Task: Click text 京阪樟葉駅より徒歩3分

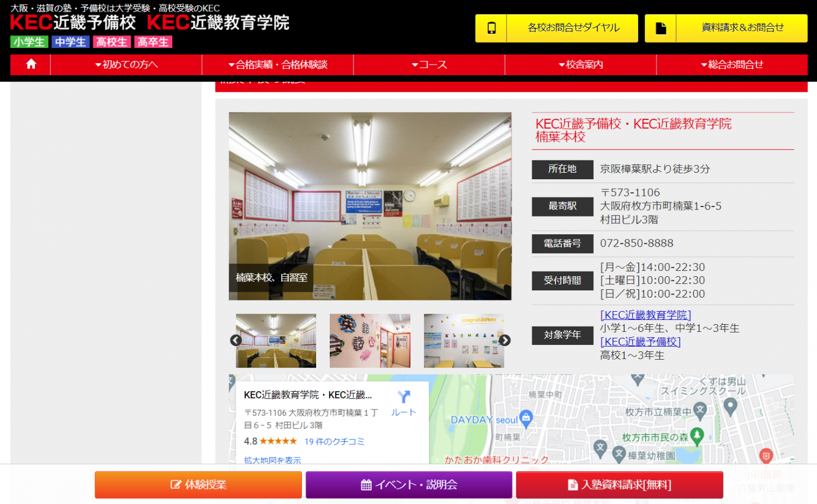Action: (x=655, y=169)
